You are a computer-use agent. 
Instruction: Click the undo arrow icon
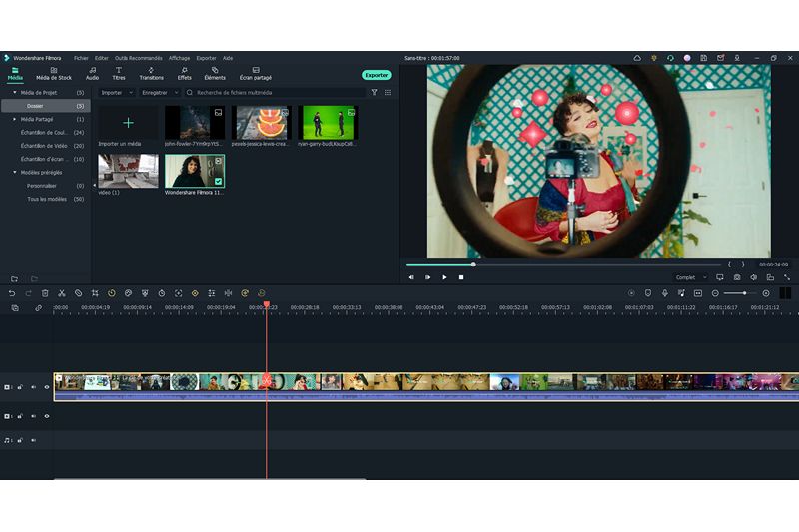pos(12,293)
